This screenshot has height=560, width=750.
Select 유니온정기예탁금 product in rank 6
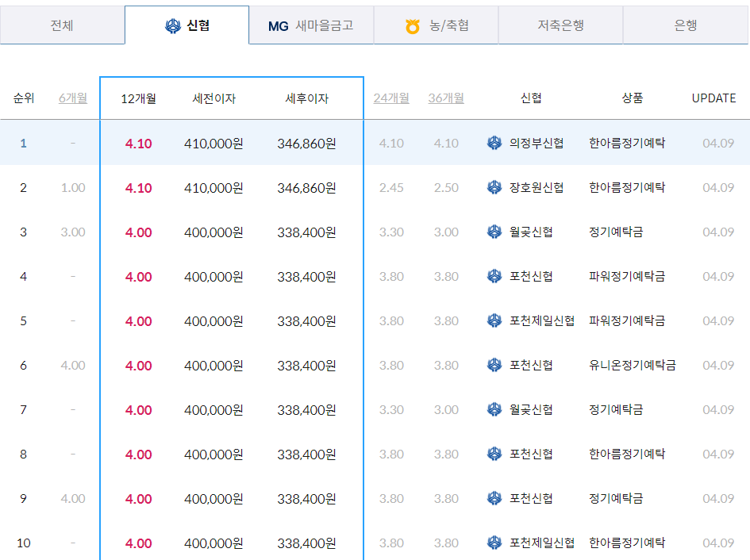click(x=633, y=366)
